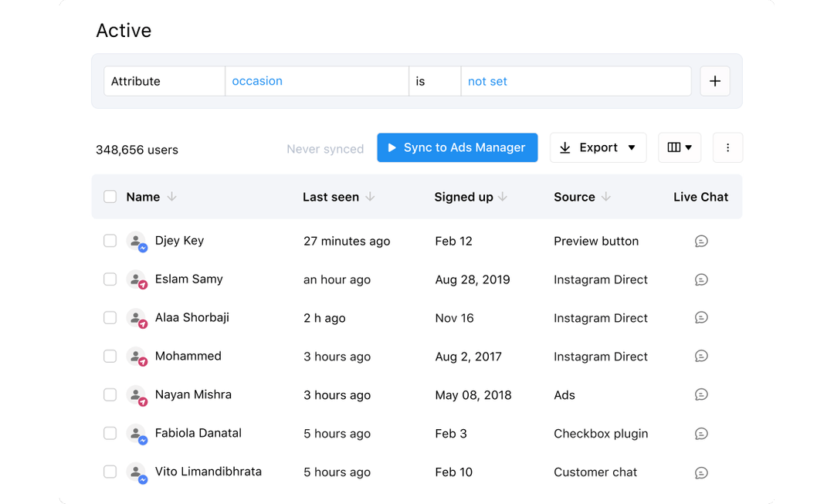Open the three-dot options menu
834x504 pixels.
click(x=727, y=147)
